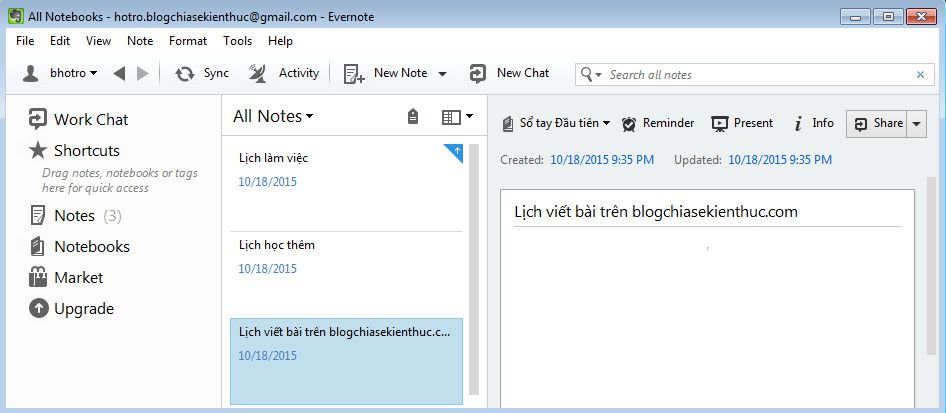Click the Created date 10/18/2015 9:35 PM
The width and height of the screenshot is (946, 413).
602,160
